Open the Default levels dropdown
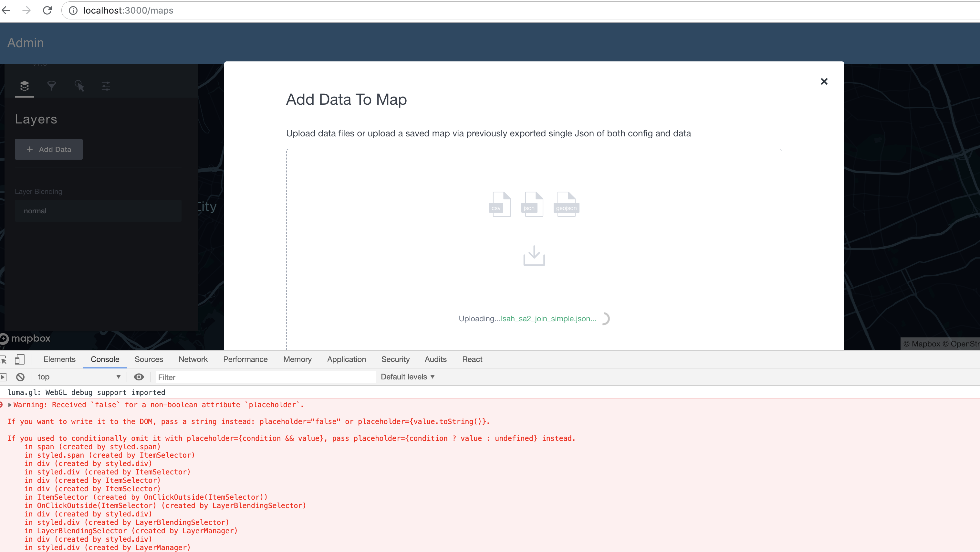 tap(407, 377)
